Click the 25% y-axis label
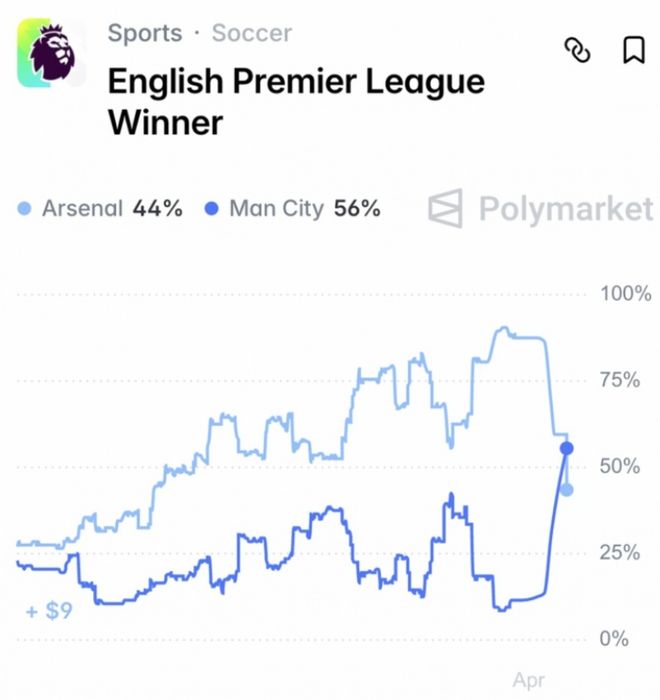Image resolution: width=660 pixels, height=700 pixels. (625, 552)
